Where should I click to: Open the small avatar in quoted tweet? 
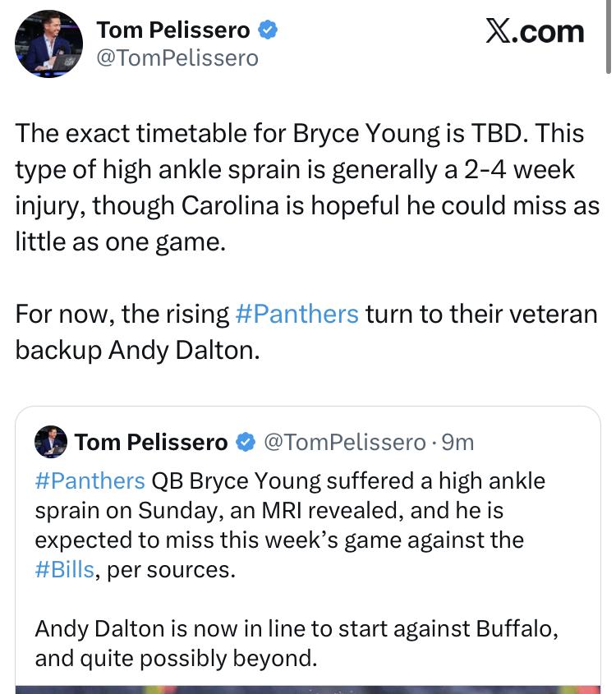click(x=50, y=442)
